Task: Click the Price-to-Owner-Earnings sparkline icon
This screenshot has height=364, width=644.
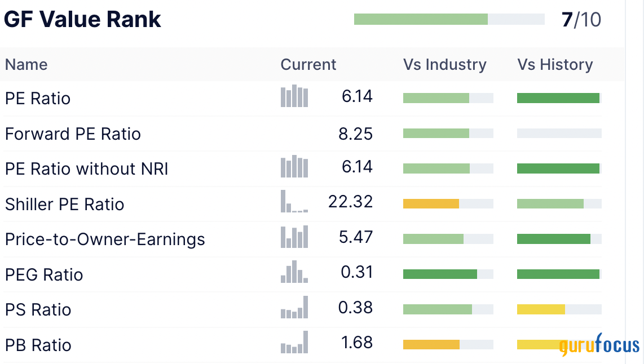Action: coord(294,237)
